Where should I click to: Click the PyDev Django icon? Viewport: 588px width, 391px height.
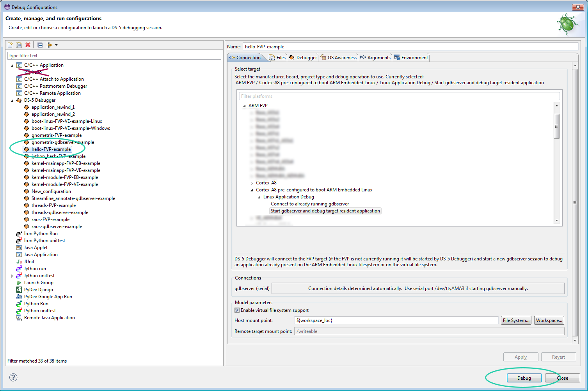[19, 290]
